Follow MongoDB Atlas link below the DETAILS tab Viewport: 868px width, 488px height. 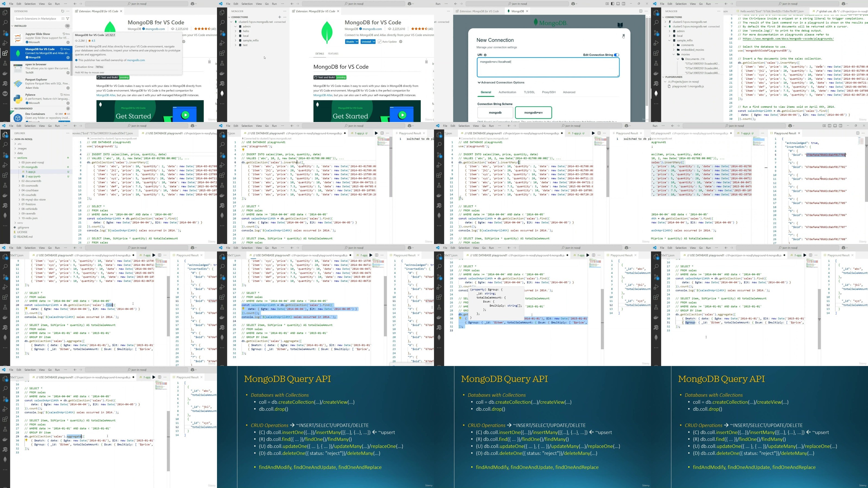coord(323,95)
